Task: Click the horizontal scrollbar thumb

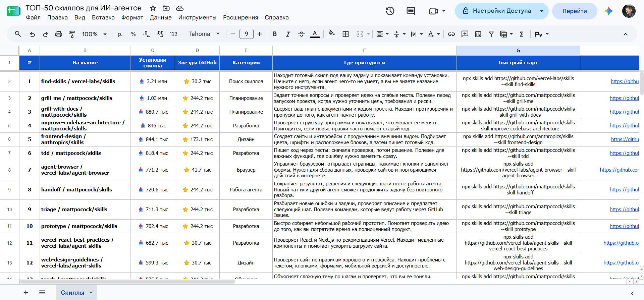Action: coord(127,282)
